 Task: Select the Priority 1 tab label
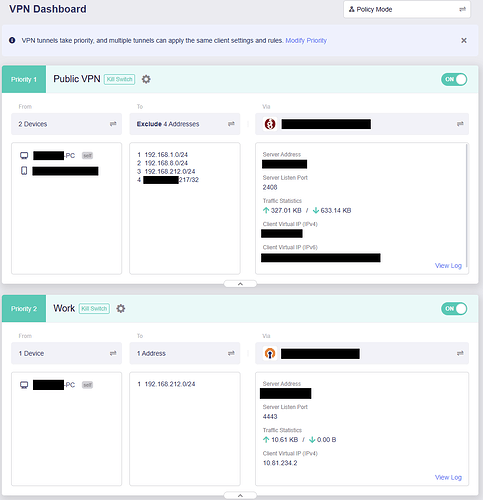pyautogui.click(x=24, y=79)
